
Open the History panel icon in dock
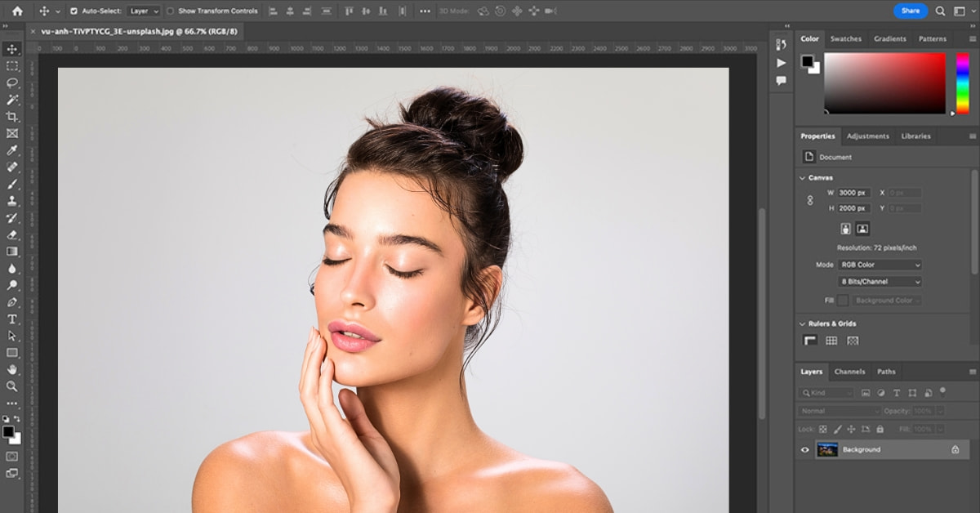click(x=782, y=44)
